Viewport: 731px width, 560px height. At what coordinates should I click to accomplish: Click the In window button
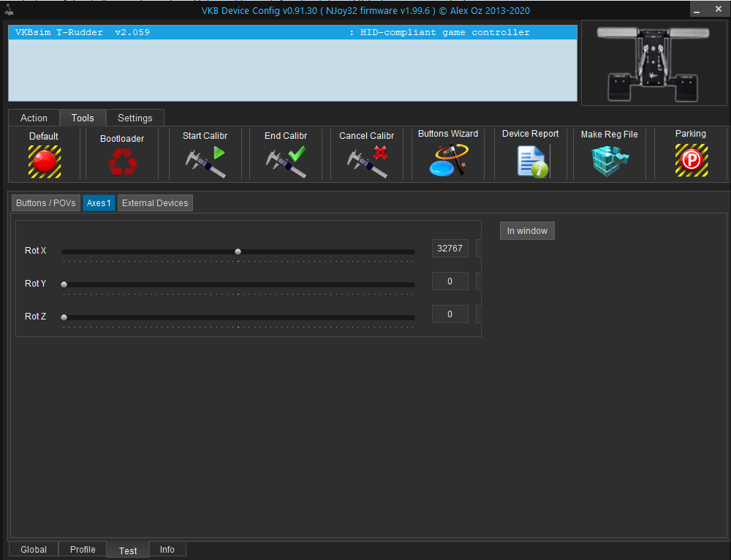pos(527,231)
